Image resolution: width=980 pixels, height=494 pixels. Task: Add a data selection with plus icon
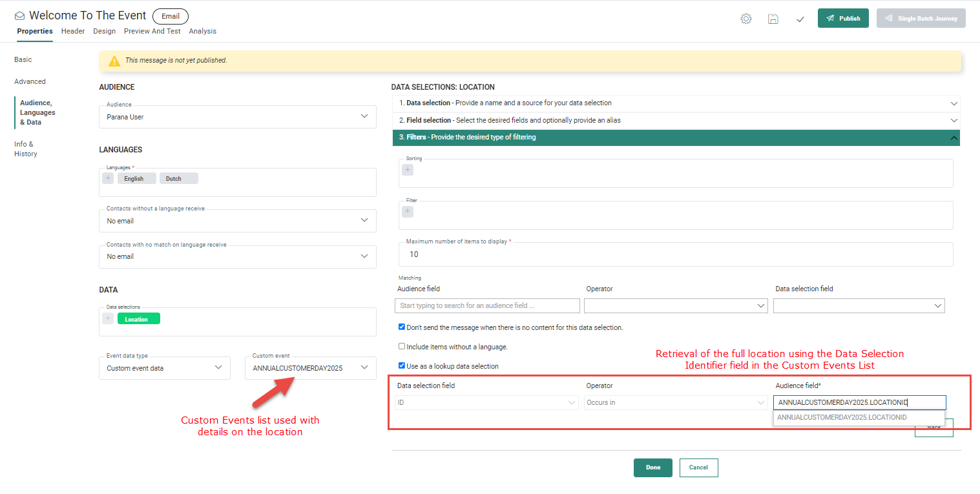[x=108, y=318]
